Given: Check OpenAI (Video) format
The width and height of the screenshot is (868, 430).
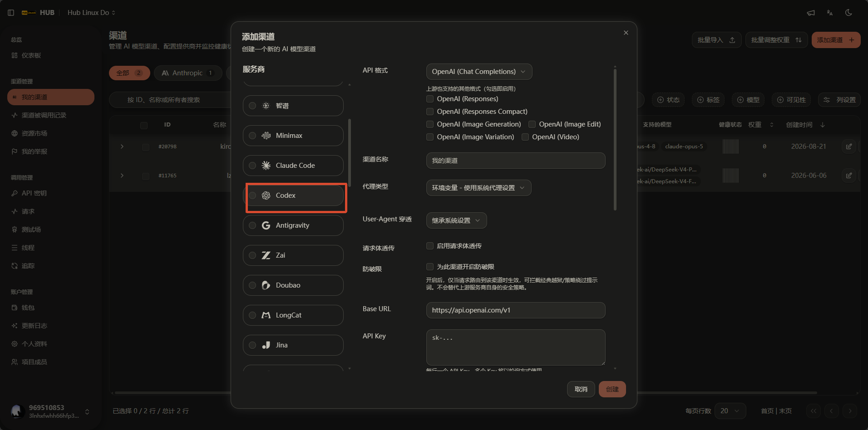Looking at the screenshot, I should tap(525, 137).
